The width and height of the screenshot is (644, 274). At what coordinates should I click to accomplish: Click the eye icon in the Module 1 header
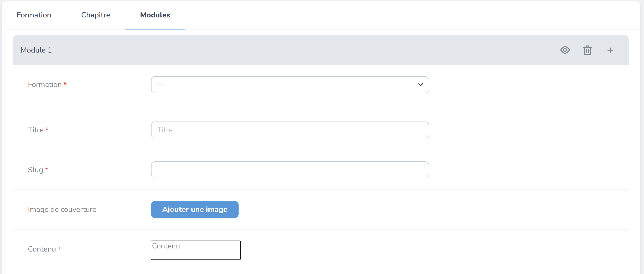(x=565, y=50)
